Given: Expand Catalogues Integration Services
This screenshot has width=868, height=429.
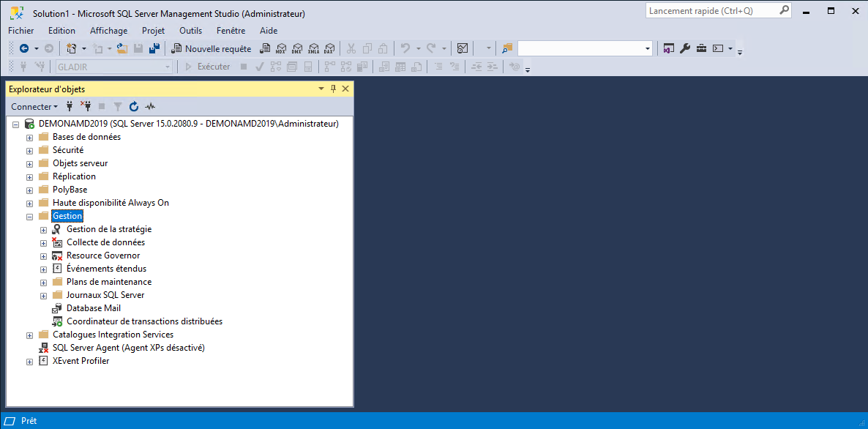Looking at the screenshot, I should pos(30,335).
